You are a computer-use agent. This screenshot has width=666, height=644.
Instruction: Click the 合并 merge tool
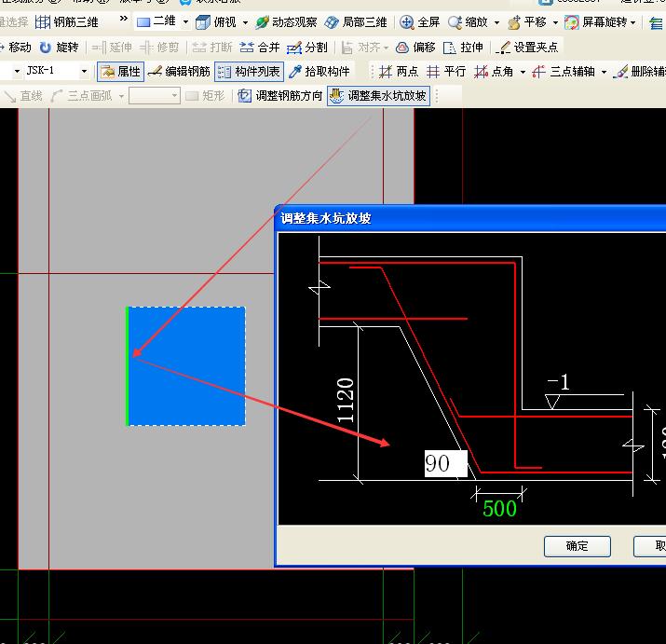coord(260,48)
